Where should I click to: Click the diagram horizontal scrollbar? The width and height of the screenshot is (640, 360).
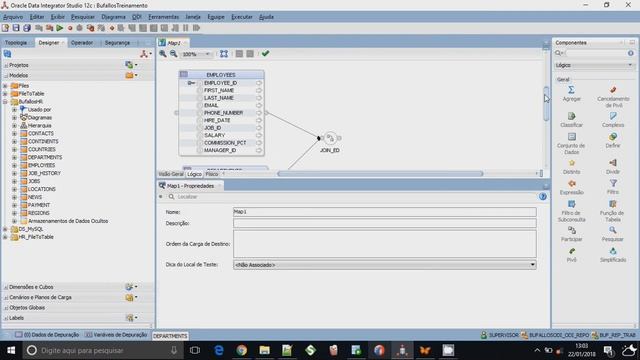(380, 173)
